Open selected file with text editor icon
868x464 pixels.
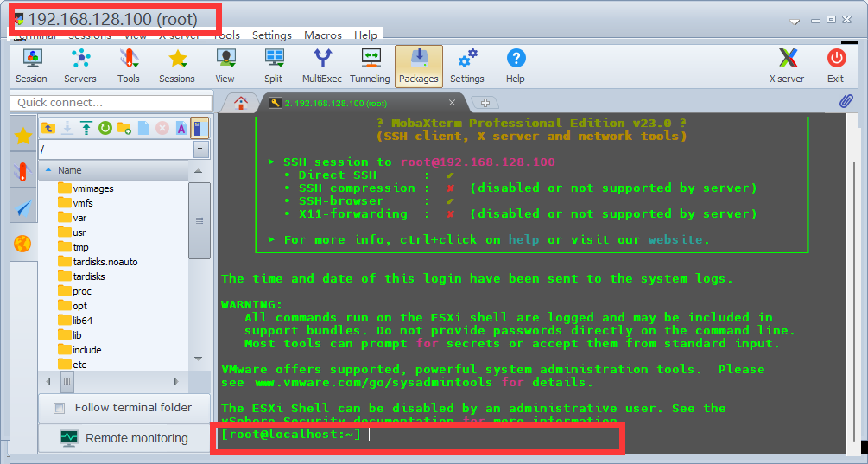(x=181, y=128)
